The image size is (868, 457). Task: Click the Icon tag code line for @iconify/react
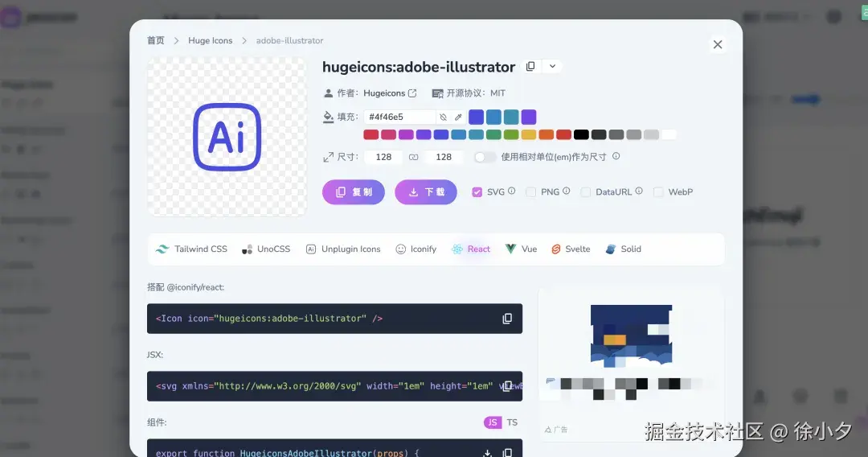coord(269,319)
